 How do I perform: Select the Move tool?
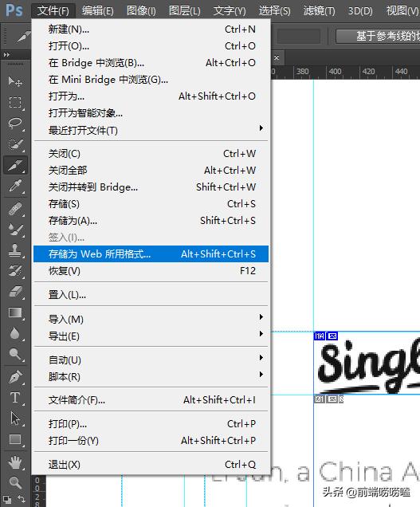click(x=15, y=81)
